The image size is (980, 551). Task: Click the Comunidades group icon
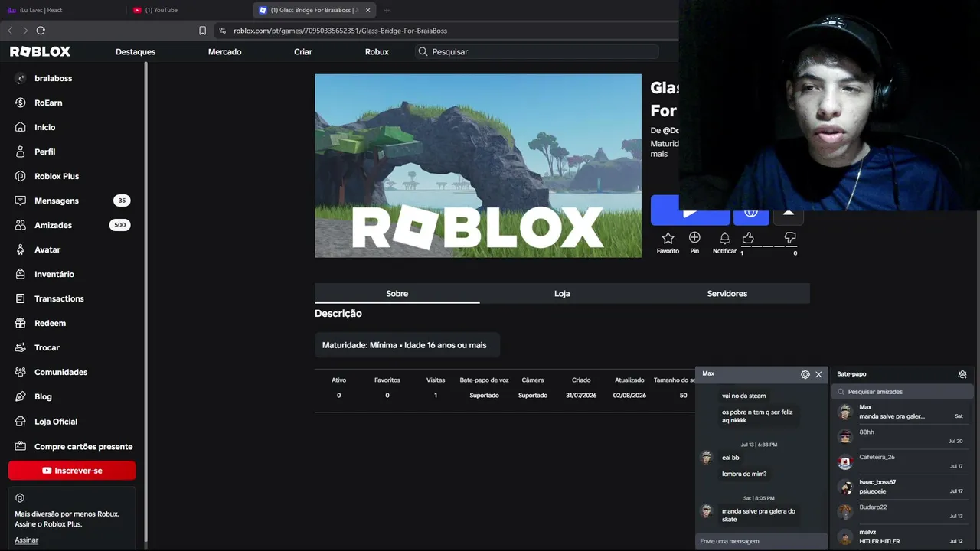click(x=21, y=372)
